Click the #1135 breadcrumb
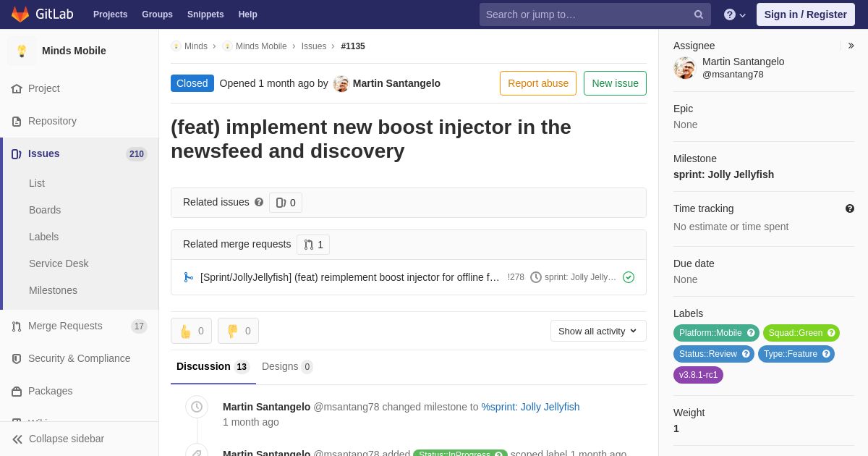The width and height of the screenshot is (868, 456). 353,46
